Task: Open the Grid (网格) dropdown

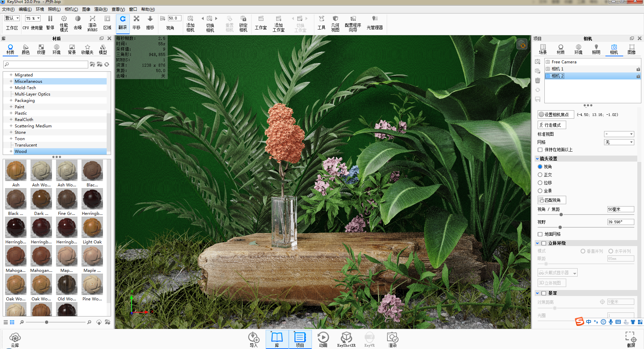Action: [x=619, y=142]
